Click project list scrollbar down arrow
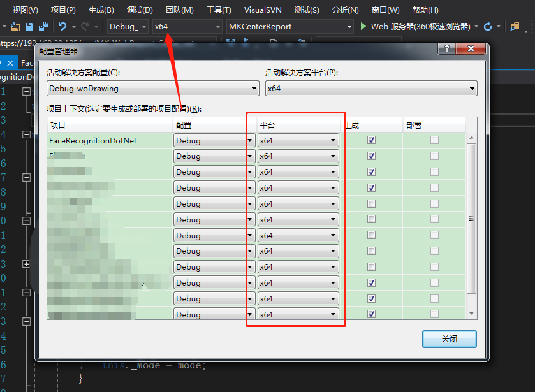This screenshot has height=392, width=535. tap(471, 314)
